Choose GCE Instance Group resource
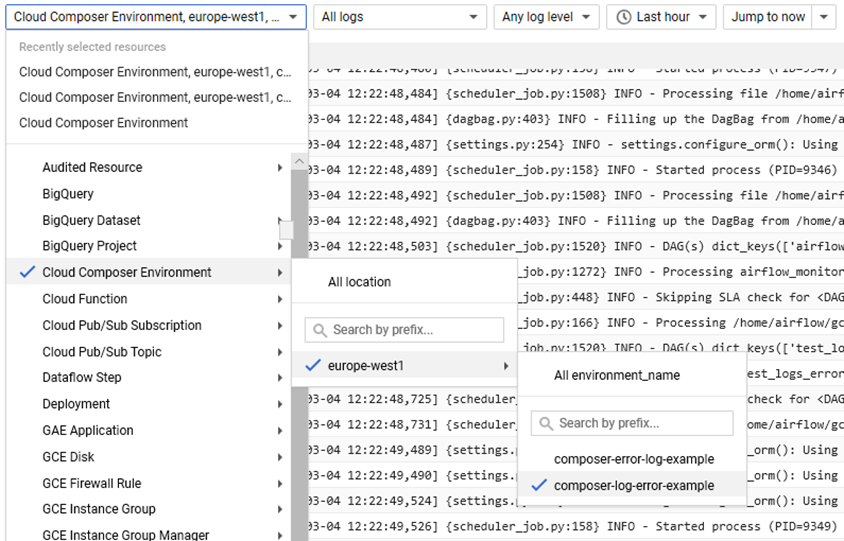This screenshot has width=844, height=541. (x=99, y=509)
